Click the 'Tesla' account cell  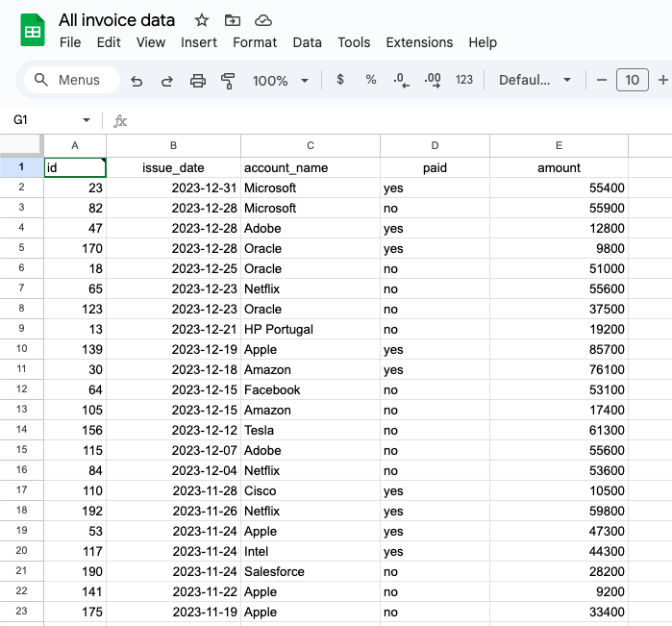click(x=311, y=430)
